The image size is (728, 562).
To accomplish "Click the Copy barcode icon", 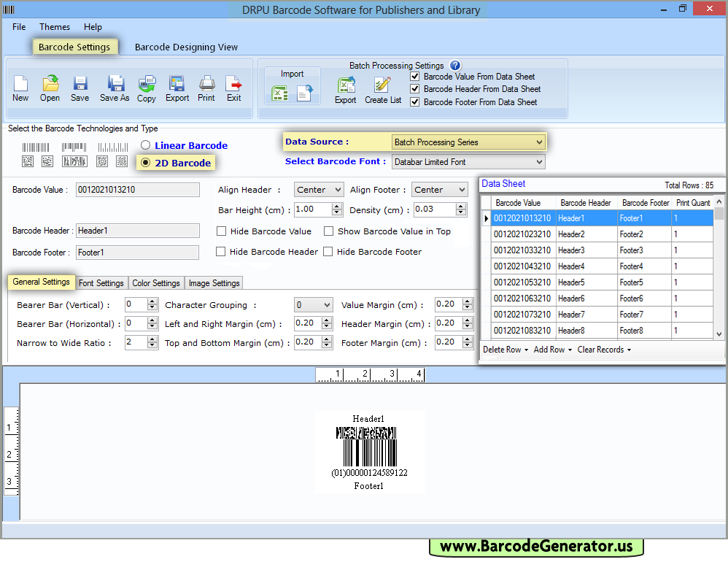I will [147, 84].
